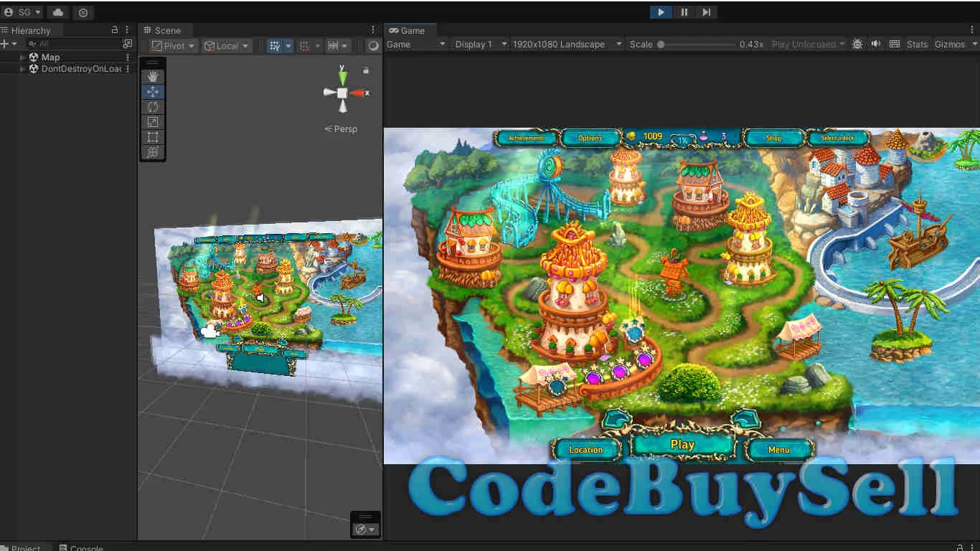This screenshot has height=551, width=980.
Task: Click the in-game Achievements button
Action: pos(526,138)
